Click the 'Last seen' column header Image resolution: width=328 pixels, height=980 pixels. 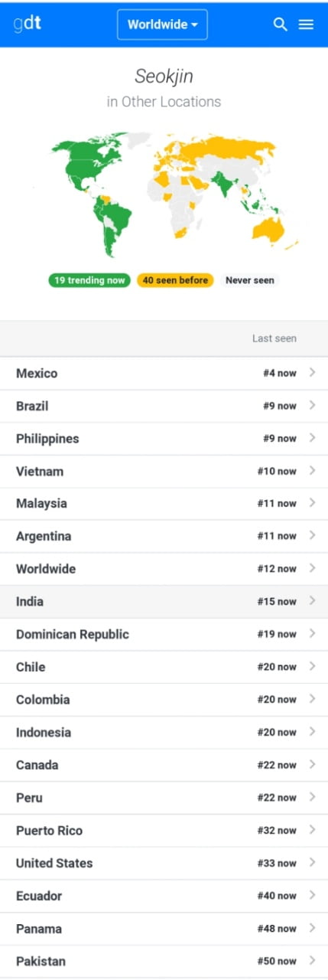pos(274,338)
